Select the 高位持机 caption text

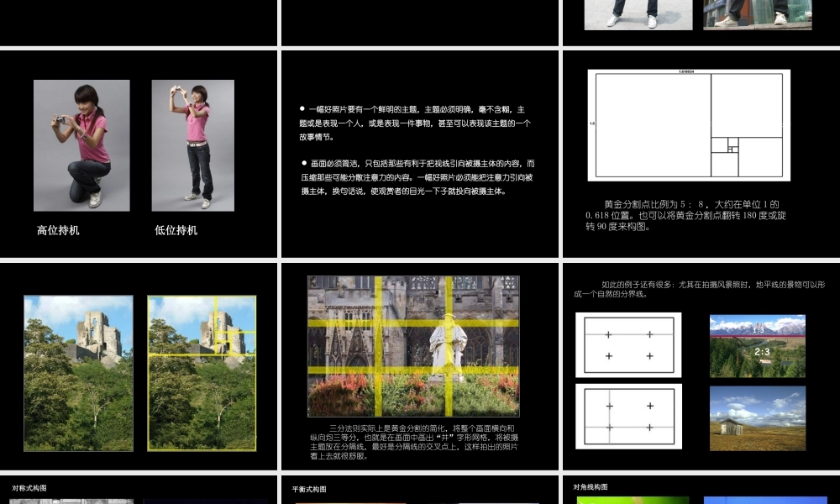(58, 230)
